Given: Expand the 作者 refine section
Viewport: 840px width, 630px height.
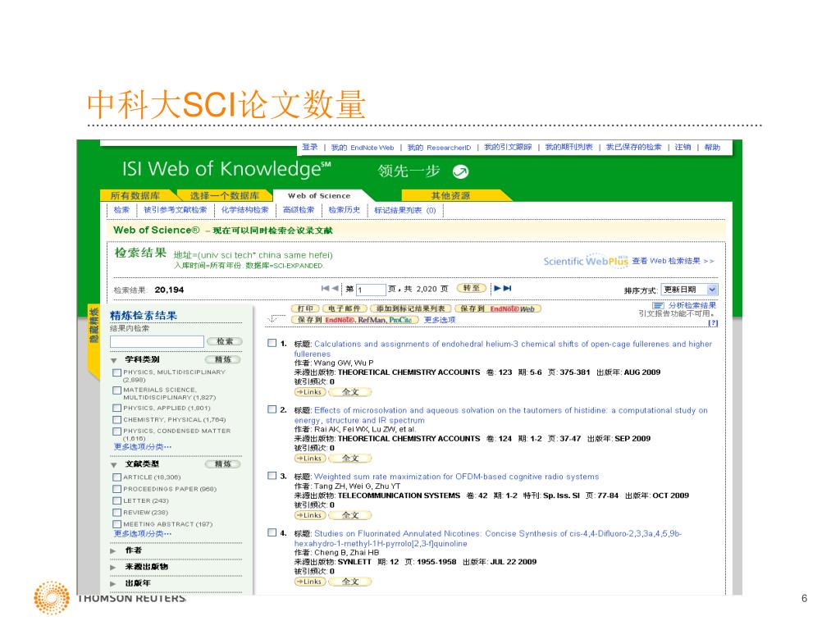Looking at the screenshot, I should pyautogui.click(x=113, y=550).
